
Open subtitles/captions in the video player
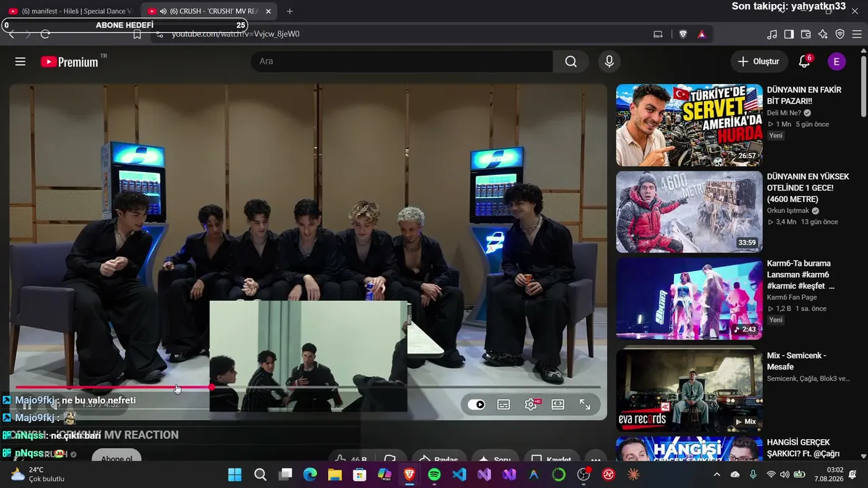[x=504, y=405]
